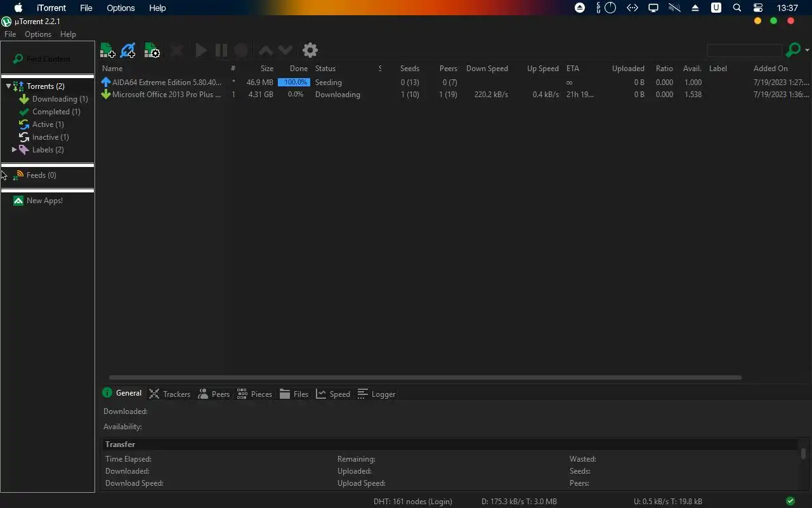Sort by Peers column header
The width and height of the screenshot is (812, 508).
[449, 69]
